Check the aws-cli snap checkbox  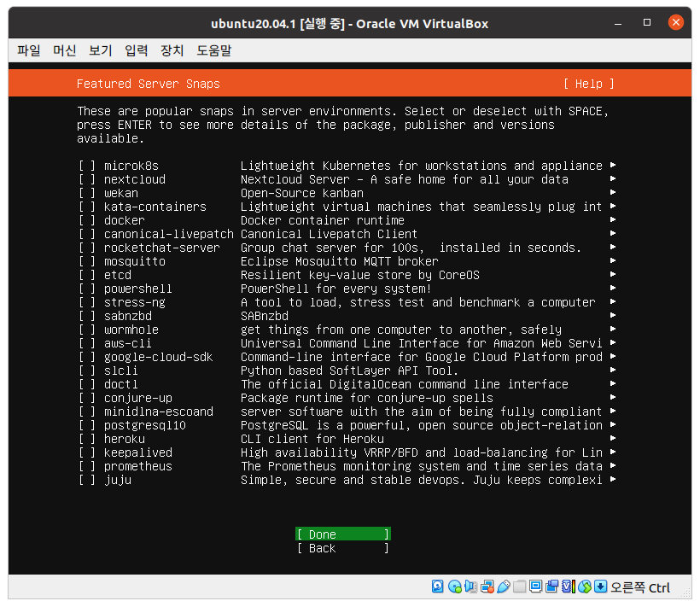[86, 344]
